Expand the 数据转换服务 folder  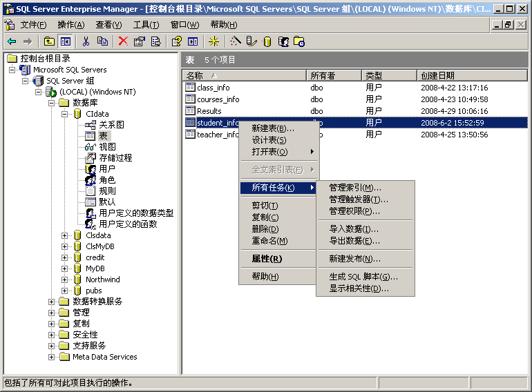tap(52, 302)
